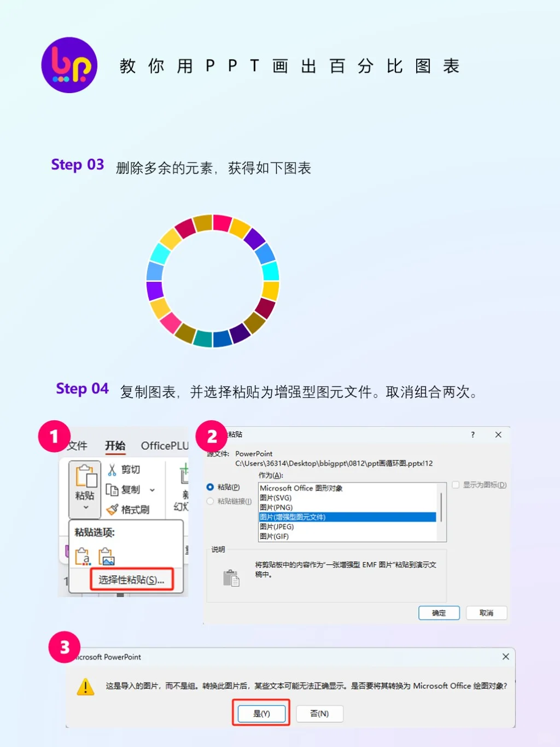
Task: Expand the dropdown arrow under 粘贴 button
Action: point(85,507)
